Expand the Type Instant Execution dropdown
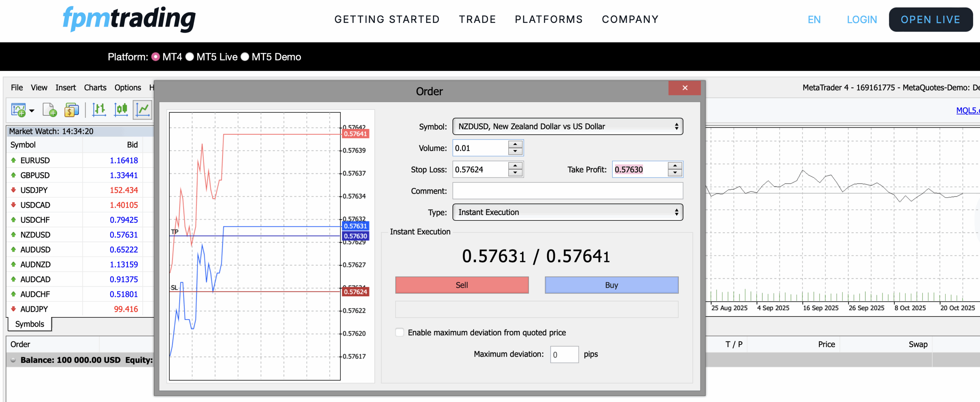Viewport: 980px width, 402px height. [x=567, y=212]
